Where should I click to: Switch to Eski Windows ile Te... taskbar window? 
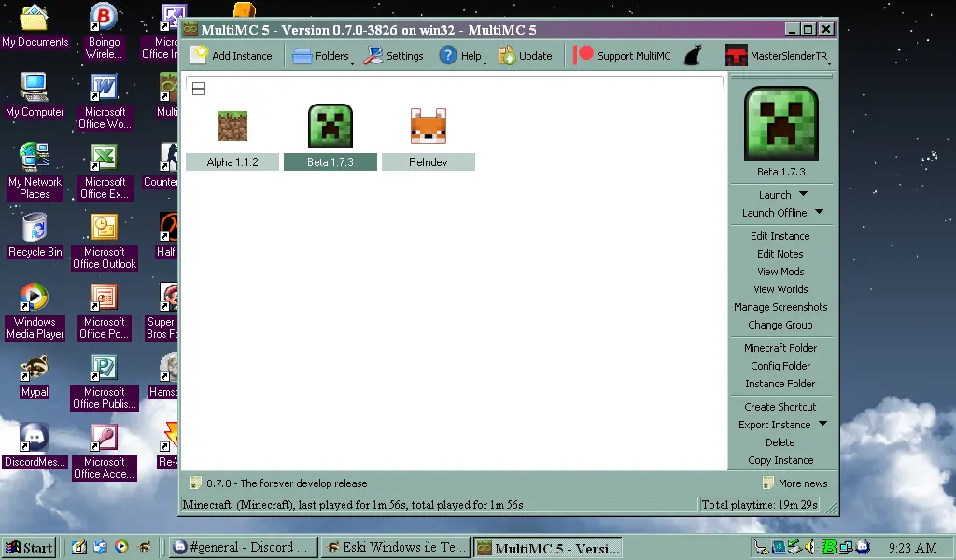(x=396, y=547)
